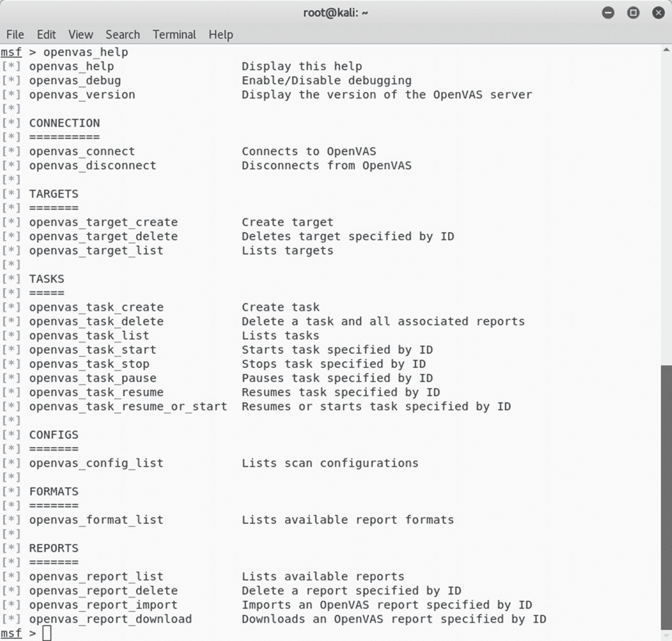Click the 'CONNECTION' section heading
672x641 pixels.
(65, 123)
